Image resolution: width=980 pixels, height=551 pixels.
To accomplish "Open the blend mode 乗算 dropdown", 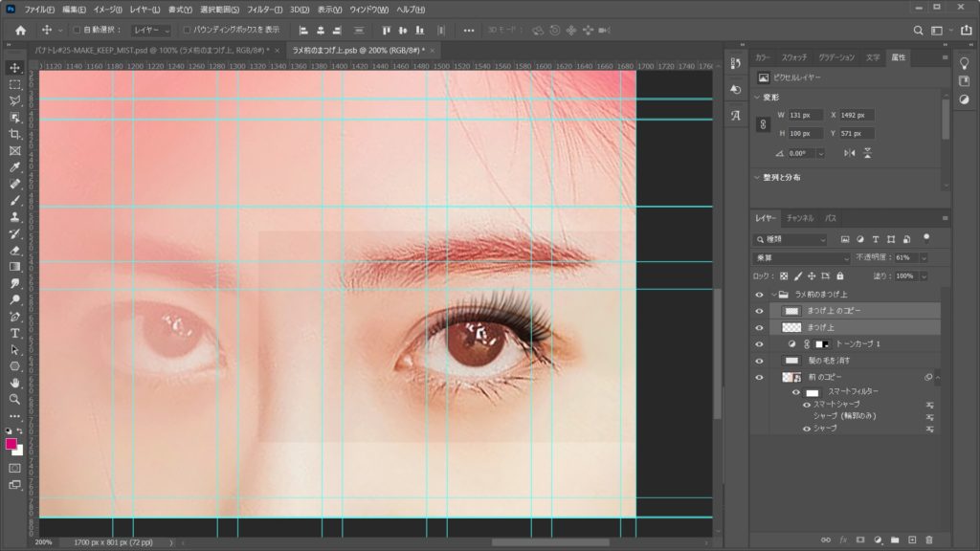I will tap(802, 257).
